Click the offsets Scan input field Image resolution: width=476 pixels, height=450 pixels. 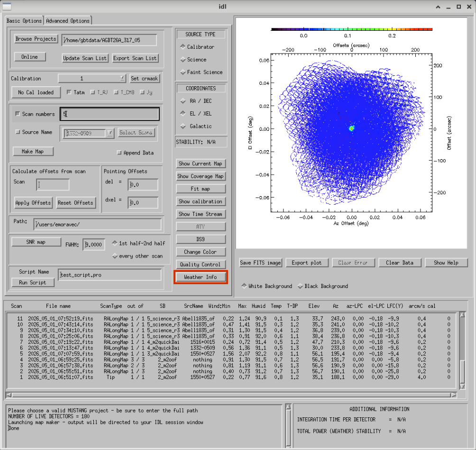pyautogui.click(x=53, y=185)
